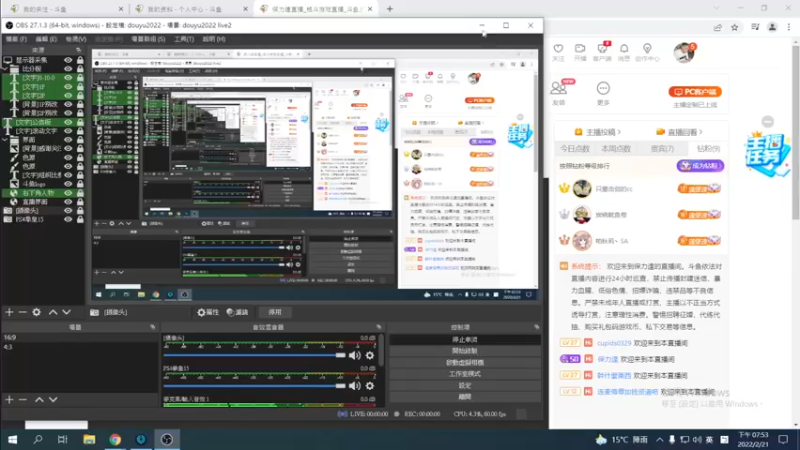Image resolution: width=800 pixels, height=450 pixels.
Task: Remove the selected scene with minus icon
Action: click(22, 399)
